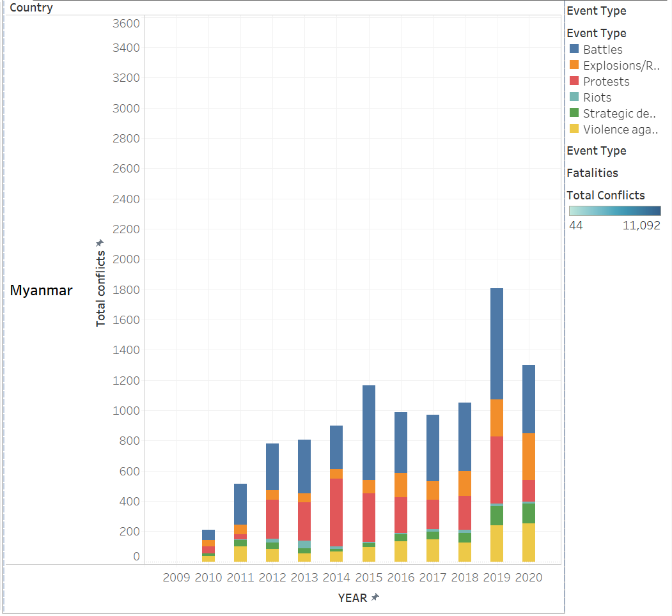Select the blue Battles legend swatch
The width and height of the screenshot is (672, 616).
pos(574,49)
